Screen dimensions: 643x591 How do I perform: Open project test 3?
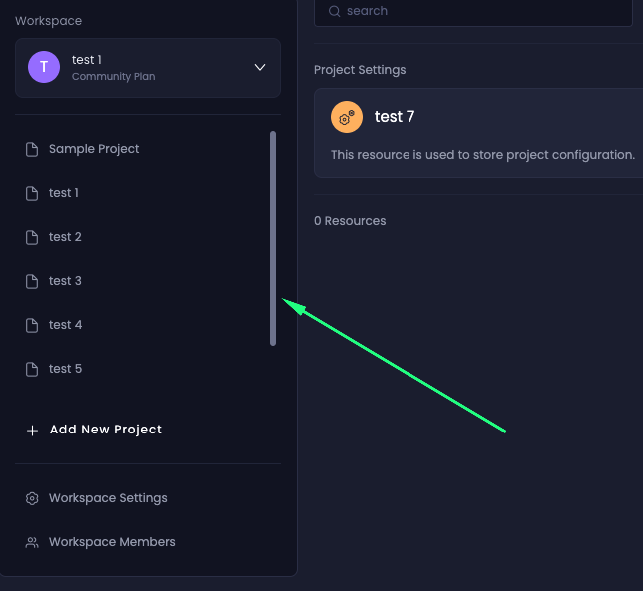click(65, 281)
